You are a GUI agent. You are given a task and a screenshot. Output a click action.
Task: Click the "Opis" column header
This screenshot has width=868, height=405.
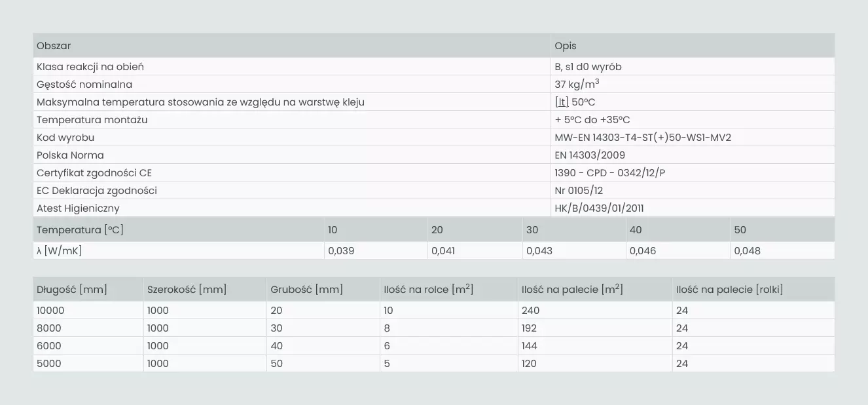click(566, 46)
